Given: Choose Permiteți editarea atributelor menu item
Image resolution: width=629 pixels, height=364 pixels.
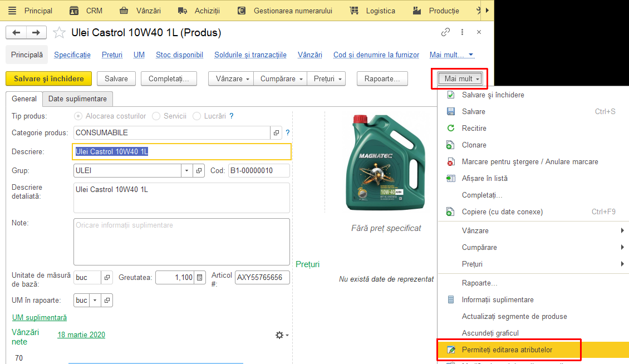Looking at the screenshot, I should 533,350.
